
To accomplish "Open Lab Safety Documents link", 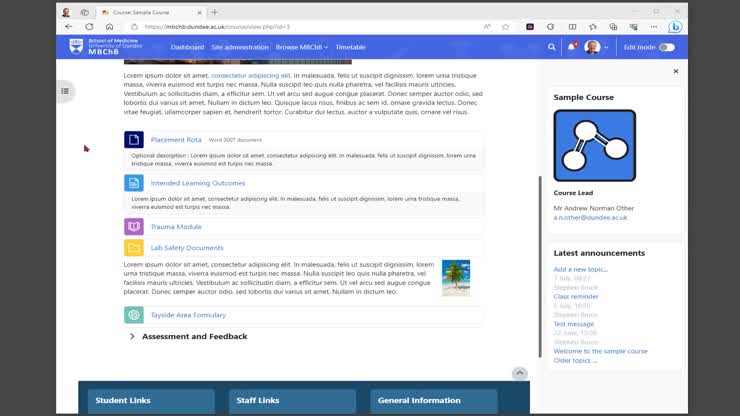I will click(x=187, y=247).
